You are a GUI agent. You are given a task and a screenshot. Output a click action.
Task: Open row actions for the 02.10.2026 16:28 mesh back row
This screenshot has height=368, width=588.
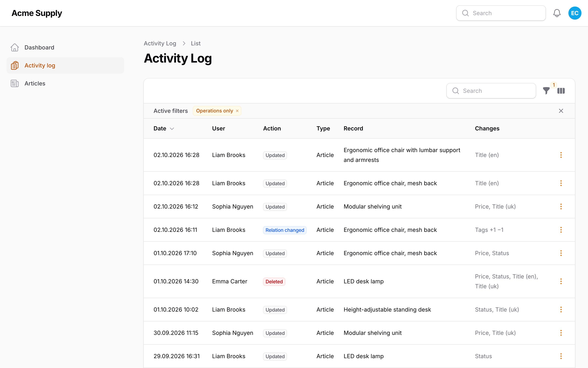point(561,183)
